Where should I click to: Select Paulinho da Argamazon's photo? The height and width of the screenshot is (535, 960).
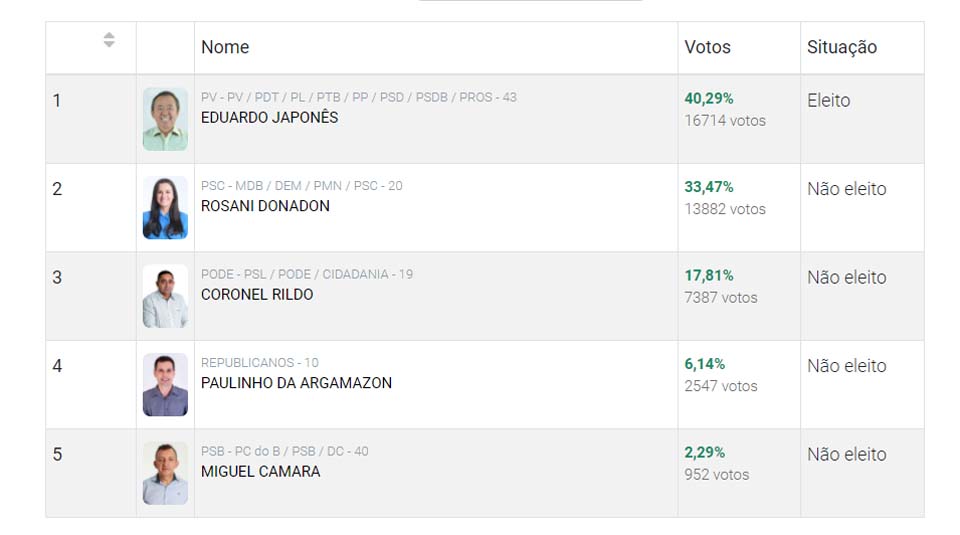tap(165, 385)
